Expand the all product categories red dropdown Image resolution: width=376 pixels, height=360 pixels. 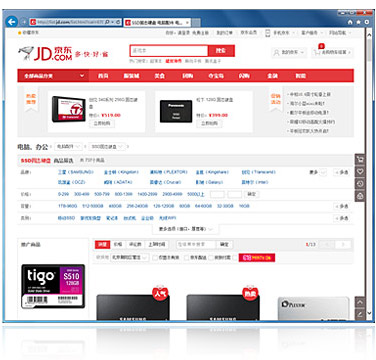coord(53,76)
